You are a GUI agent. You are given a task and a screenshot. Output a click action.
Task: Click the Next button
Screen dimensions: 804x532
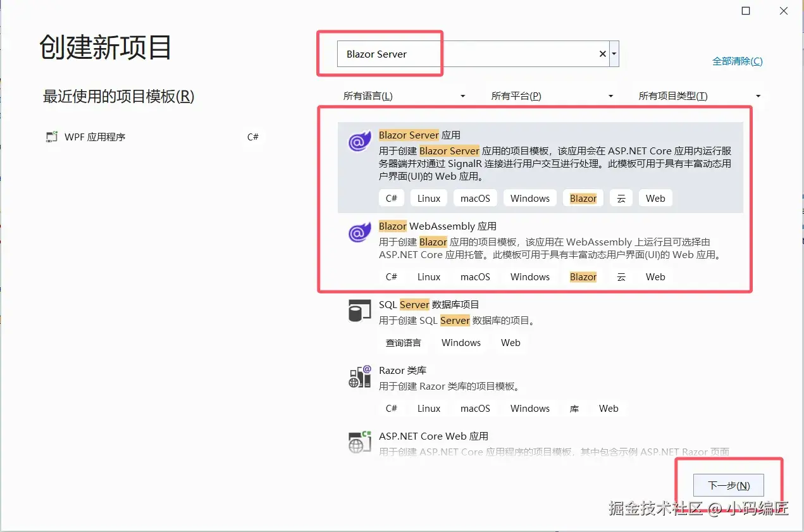(729, 486)
